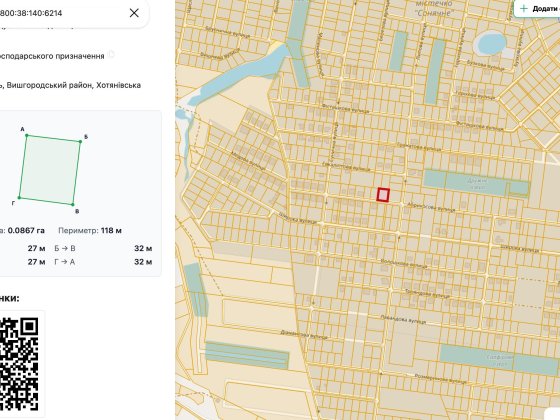Click the 'Сонячне' settlement label on the map
Viewport: 560px width, 420px height.
pos(434,13)
